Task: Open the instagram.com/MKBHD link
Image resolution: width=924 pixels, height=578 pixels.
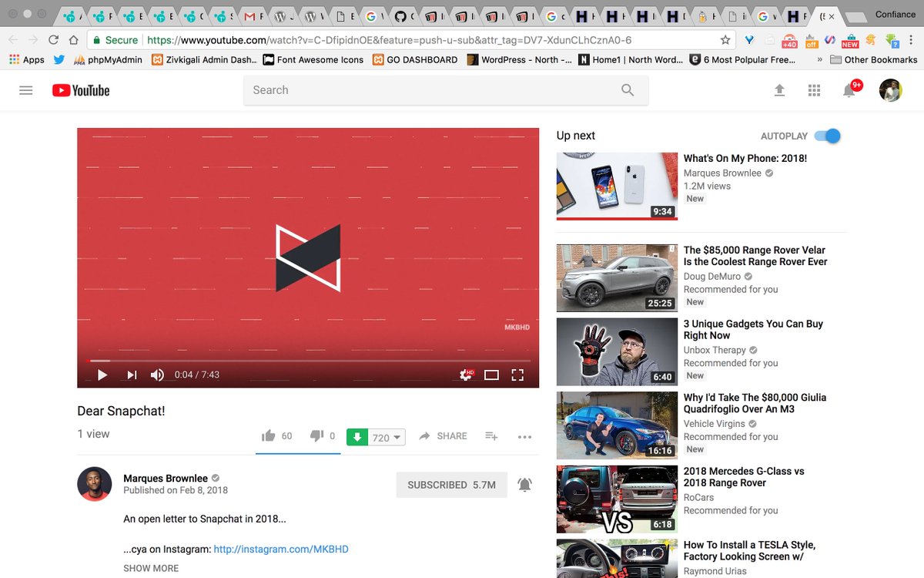Action: pyautogui.click(x=281, y=549)
